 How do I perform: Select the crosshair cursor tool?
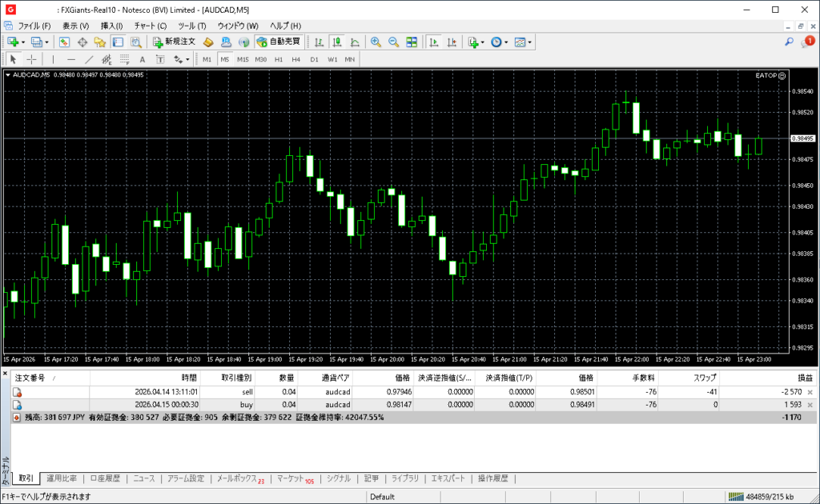(31, 59)
